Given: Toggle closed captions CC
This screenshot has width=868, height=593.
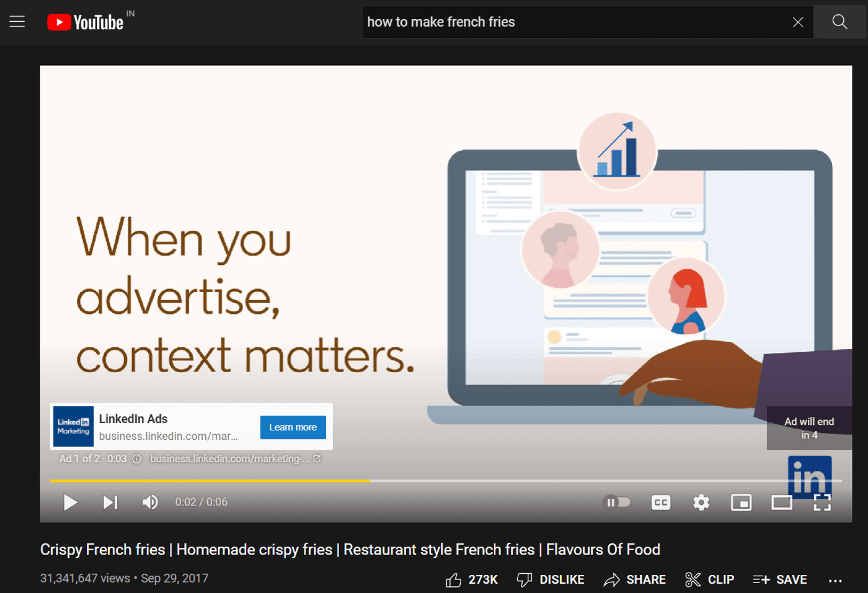Looking at the screenshot, I should 661,502.
